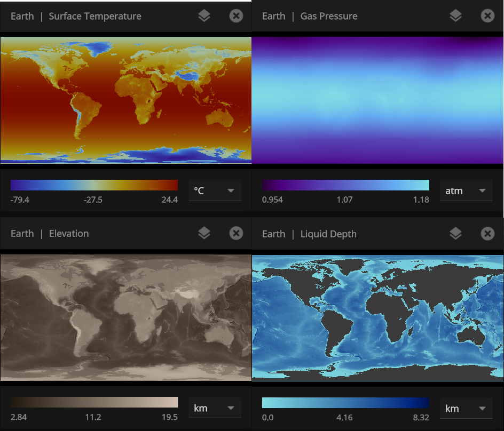This screenshot has height=431, width=504.
Task: Open layers icon in Elevation panel
Action: [x=204, y=233]
